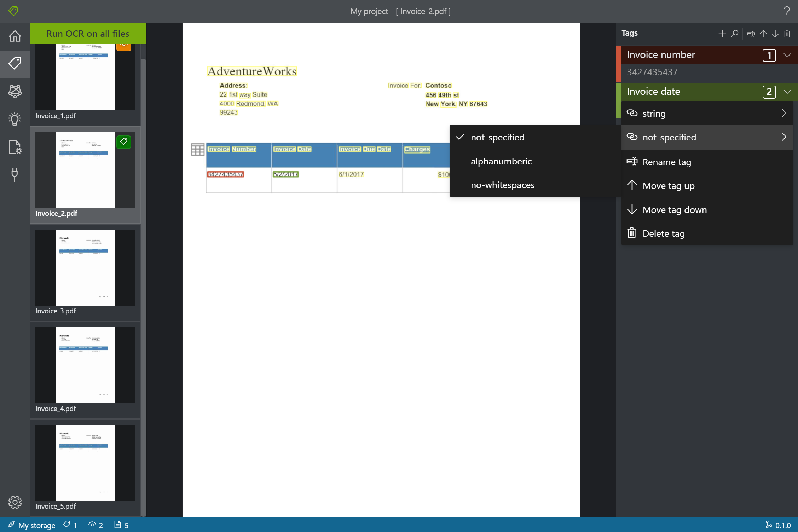Choose the no-whitespaces format option
The width and height of the screenshot is (798, 532).
pos(502,185)
